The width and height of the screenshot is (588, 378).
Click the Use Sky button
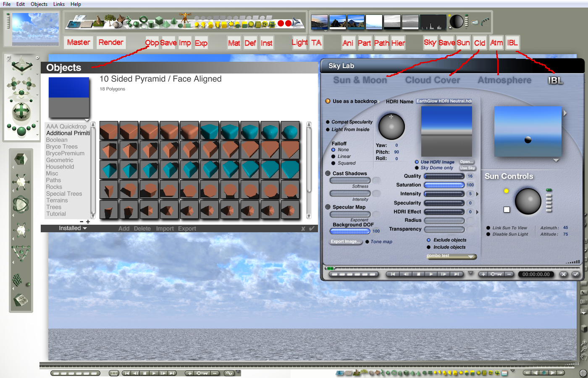467,168
